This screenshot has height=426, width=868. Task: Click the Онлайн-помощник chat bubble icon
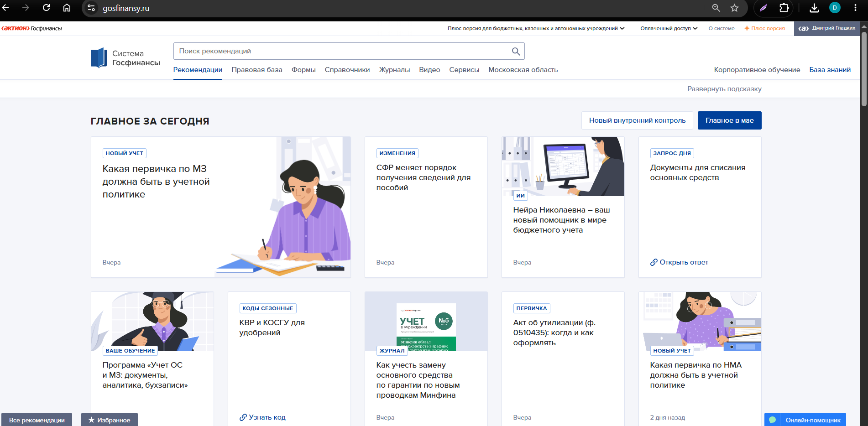(x=772, y=420)
